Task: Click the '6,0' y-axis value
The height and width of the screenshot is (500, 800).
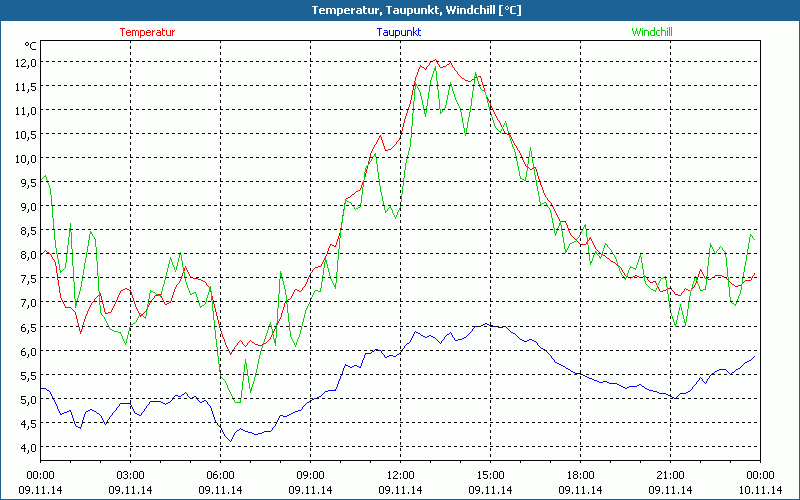Action: [30, 352]
